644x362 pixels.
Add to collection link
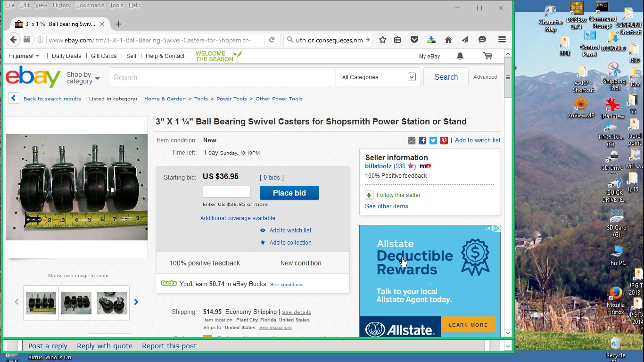click(x=290, y=242)
